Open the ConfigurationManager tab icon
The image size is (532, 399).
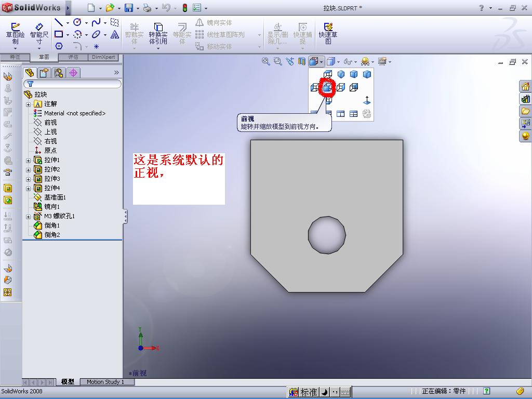click(59, 73)
